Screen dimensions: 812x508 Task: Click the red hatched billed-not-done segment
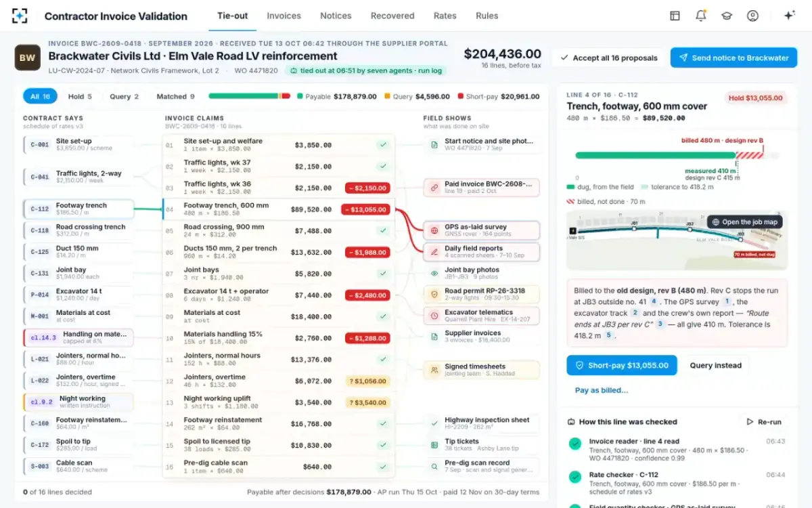[750, 155]
